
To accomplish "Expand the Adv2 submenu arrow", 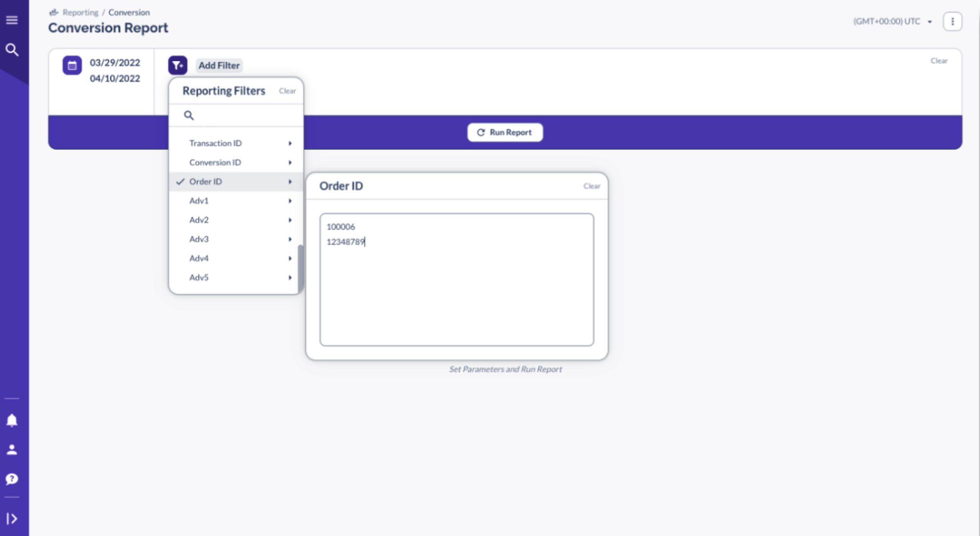I will (x=290, y=220).
